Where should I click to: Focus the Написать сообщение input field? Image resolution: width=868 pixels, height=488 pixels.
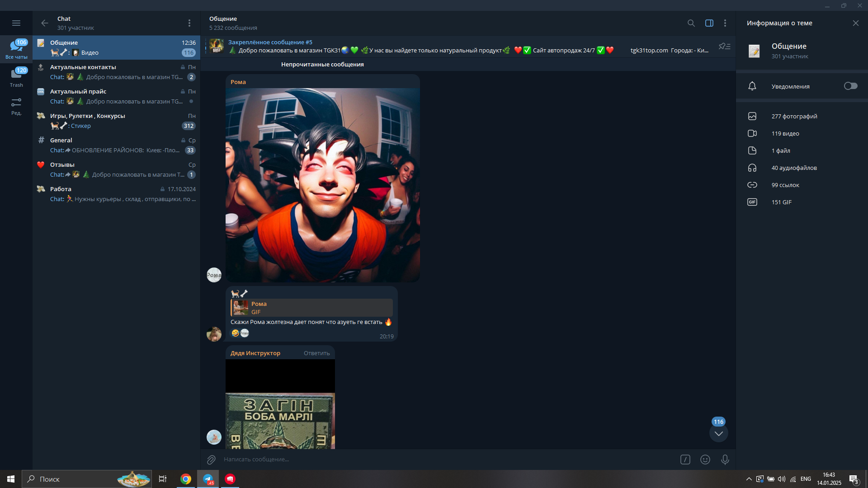448,460
